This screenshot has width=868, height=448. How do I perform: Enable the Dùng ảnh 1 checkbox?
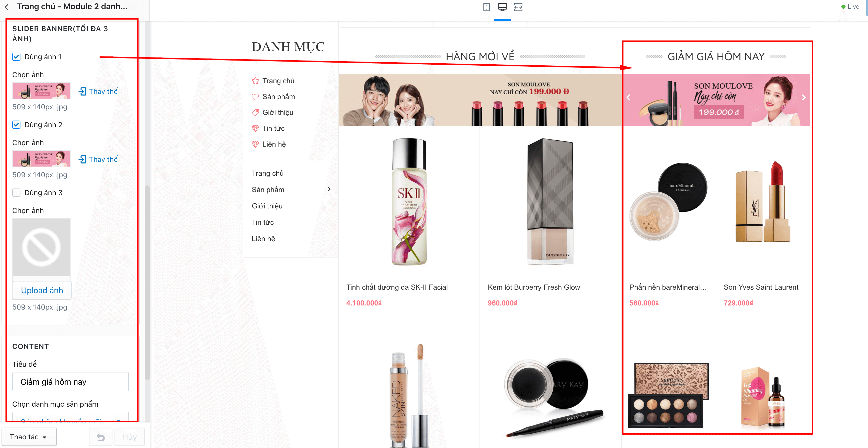pos(16,57)
